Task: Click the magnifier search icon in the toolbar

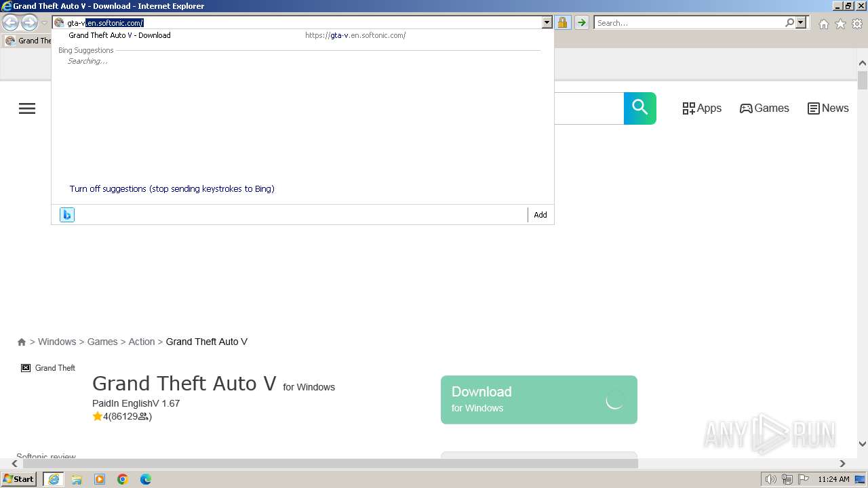Action: 789,22
